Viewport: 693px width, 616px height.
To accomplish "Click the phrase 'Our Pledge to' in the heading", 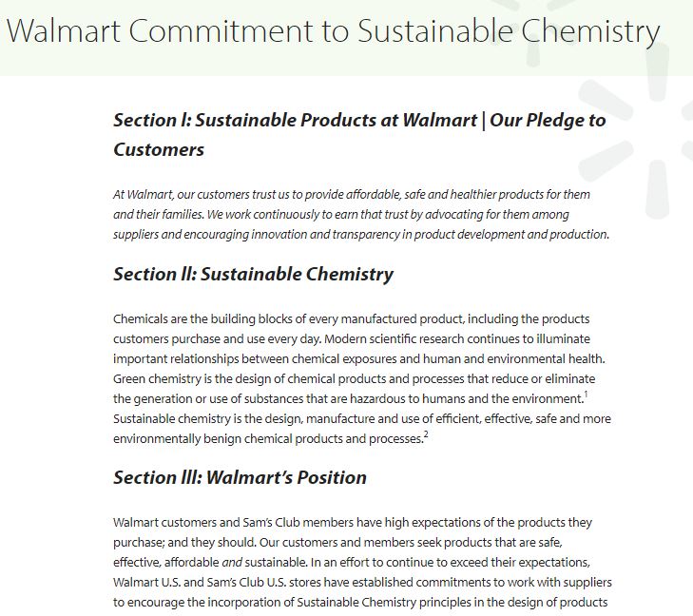I will 548,120.
